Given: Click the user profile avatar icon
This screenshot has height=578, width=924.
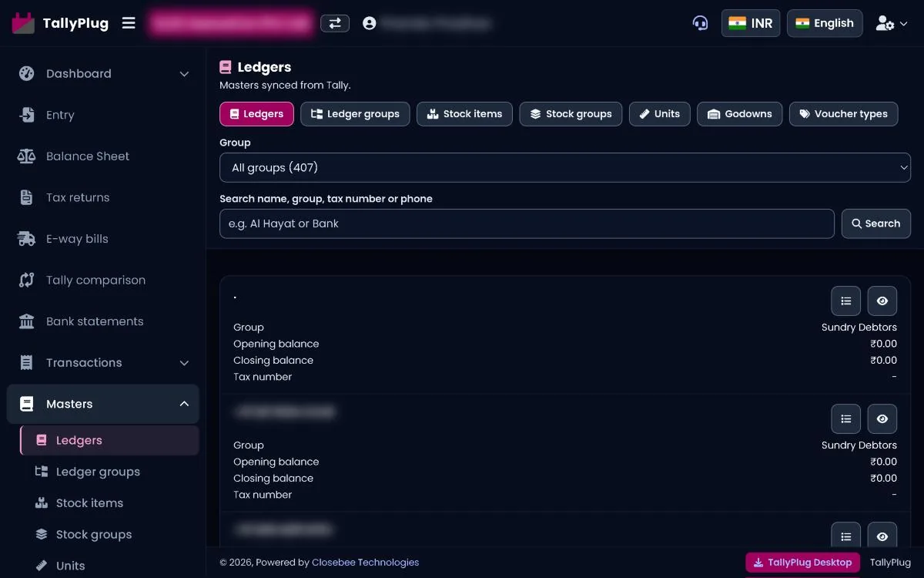Looking at the screenshot, I should (370, 23).
